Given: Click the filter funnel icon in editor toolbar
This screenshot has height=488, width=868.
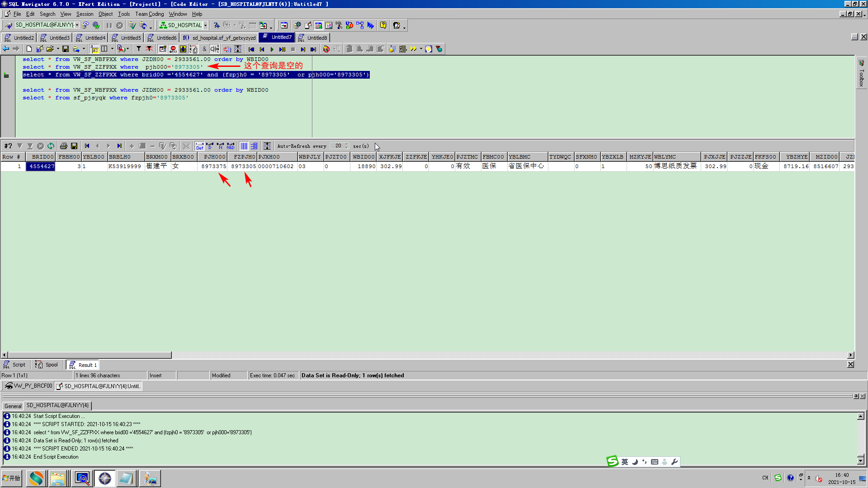Looking at the screenshot, I should [x=139, y=49].
